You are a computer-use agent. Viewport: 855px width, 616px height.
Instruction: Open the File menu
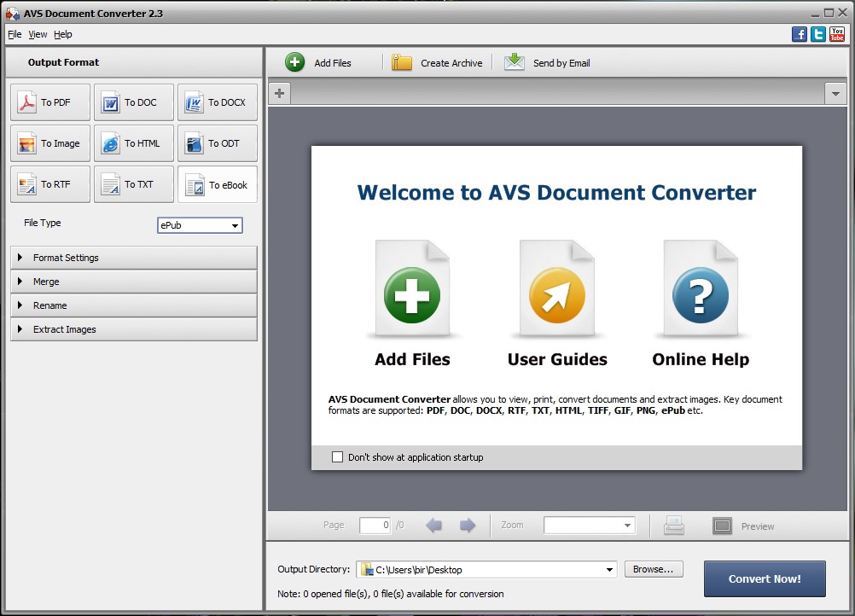(x=15, y=34)
